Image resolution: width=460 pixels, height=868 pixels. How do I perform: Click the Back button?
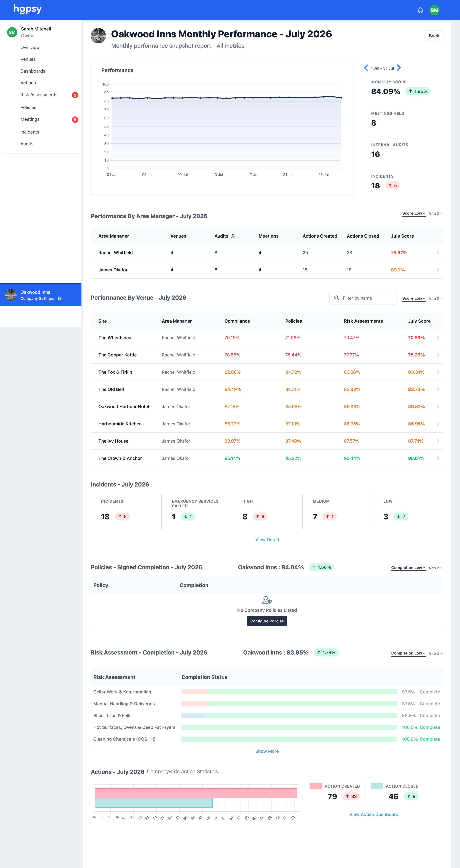(x=434, y=36)
